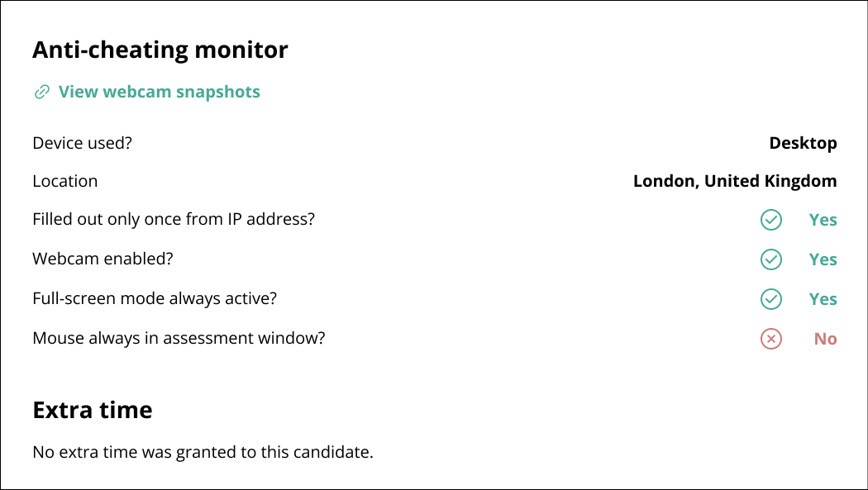Click the Desktop device value

(803, 143)
